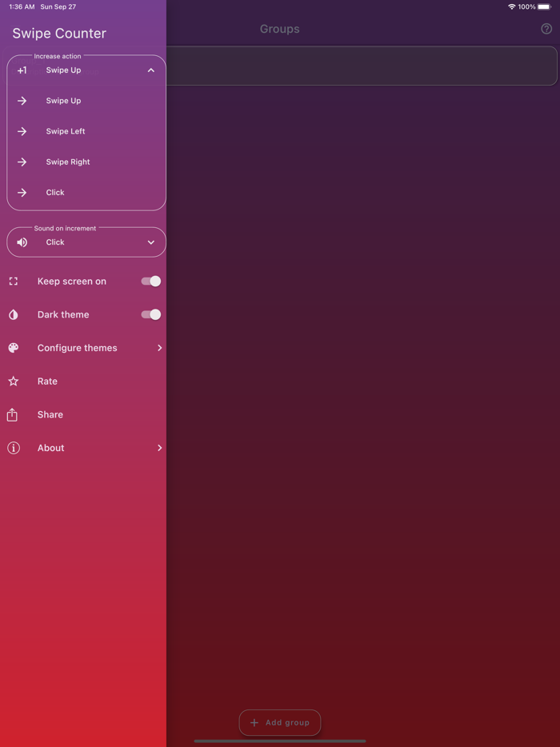Viewport: 560px width, 747px height.
Task: Click the Swipe Counter title
Action: (59, 34)
